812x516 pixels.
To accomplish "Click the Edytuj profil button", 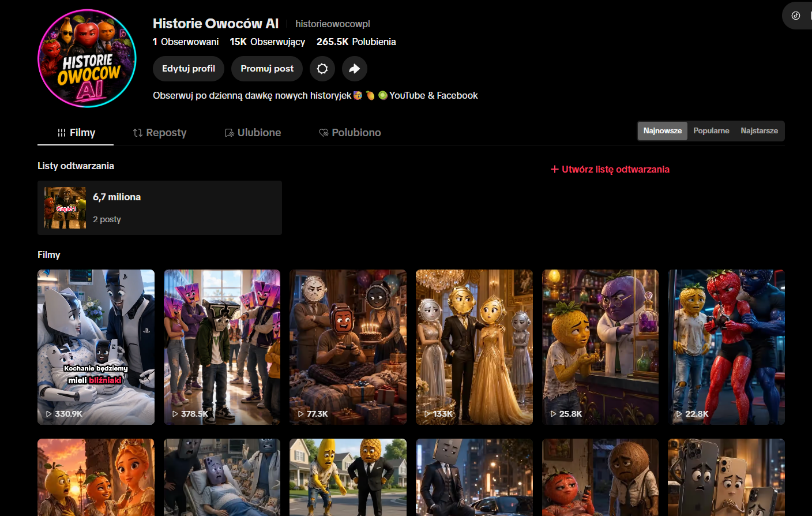I will 189,69.
